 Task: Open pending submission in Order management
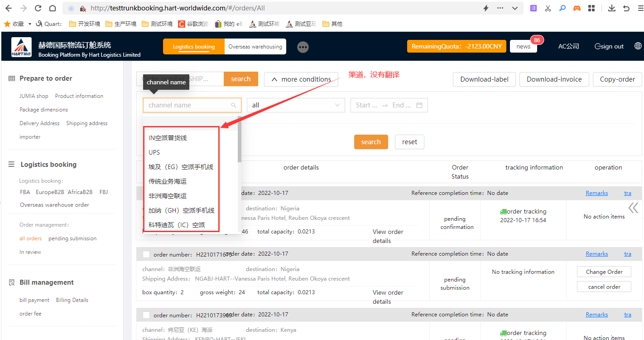coord(72,238)
